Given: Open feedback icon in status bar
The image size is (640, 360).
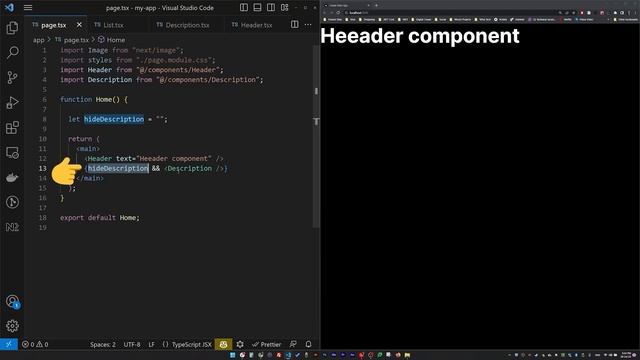Looking at the screenshot, I should coord(293,344).
